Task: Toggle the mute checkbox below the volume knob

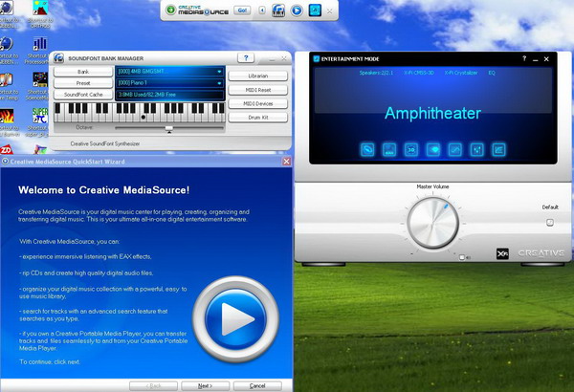Action: [462, 257]
